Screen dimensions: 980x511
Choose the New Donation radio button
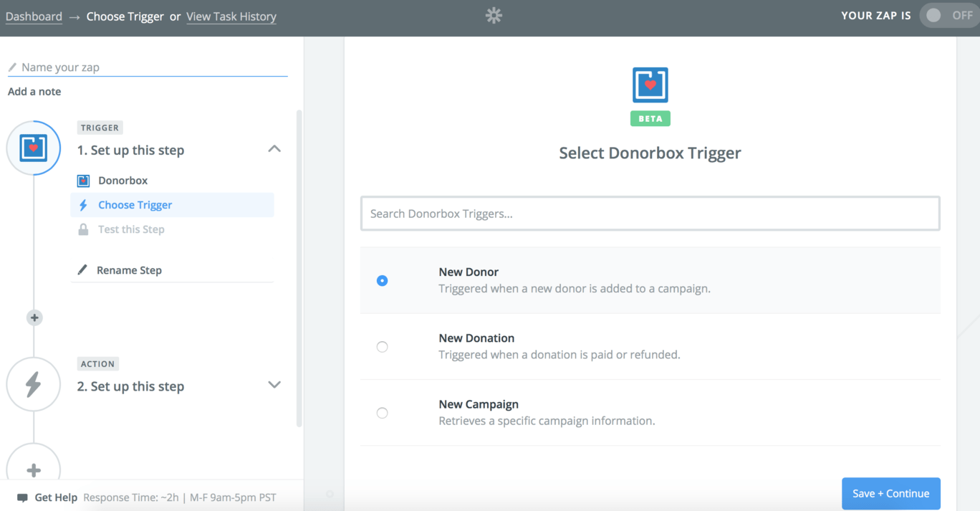point(383,347)
